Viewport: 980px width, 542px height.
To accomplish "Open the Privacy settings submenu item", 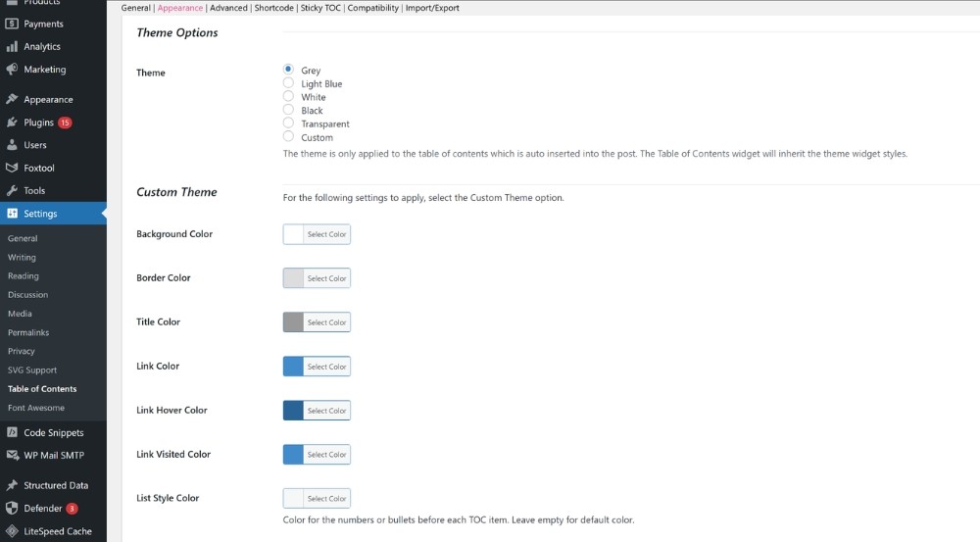I will (x=22, y=351).
